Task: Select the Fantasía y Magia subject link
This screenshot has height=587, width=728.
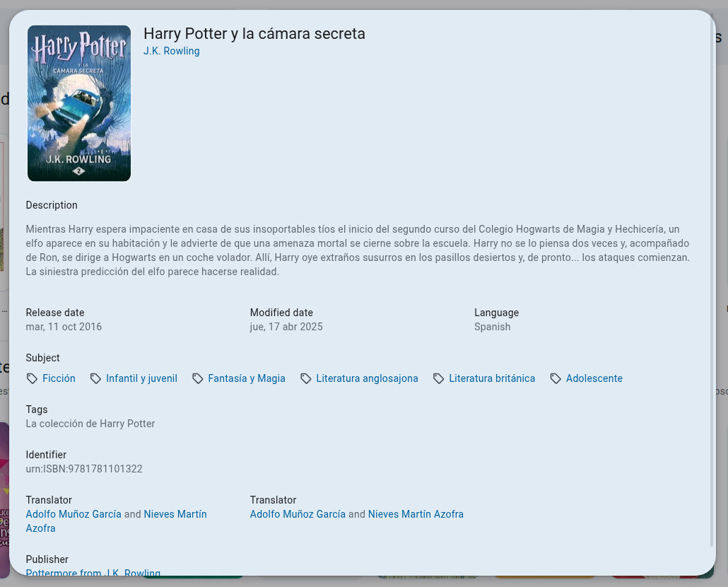Action: pyautogui.click(x=247, y=378)
